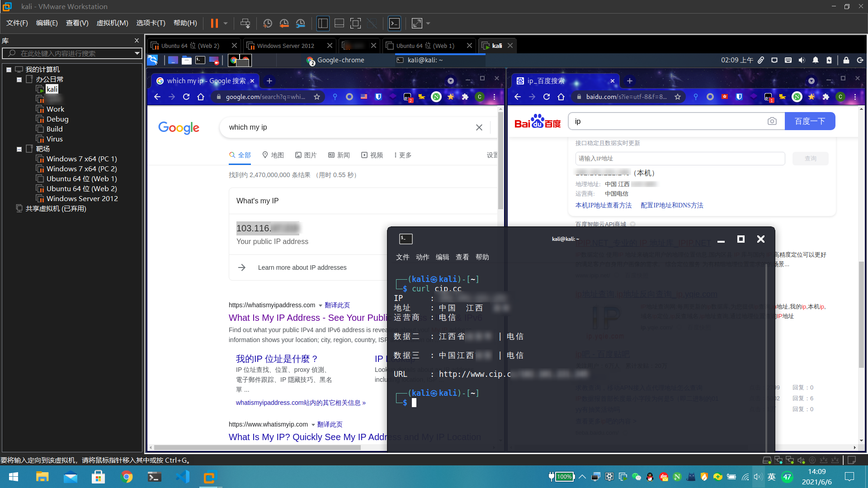Toggle the console view icon in VMware toolbar
The width and height of the screenshot is (868, 488).
[x=395, y=23]
